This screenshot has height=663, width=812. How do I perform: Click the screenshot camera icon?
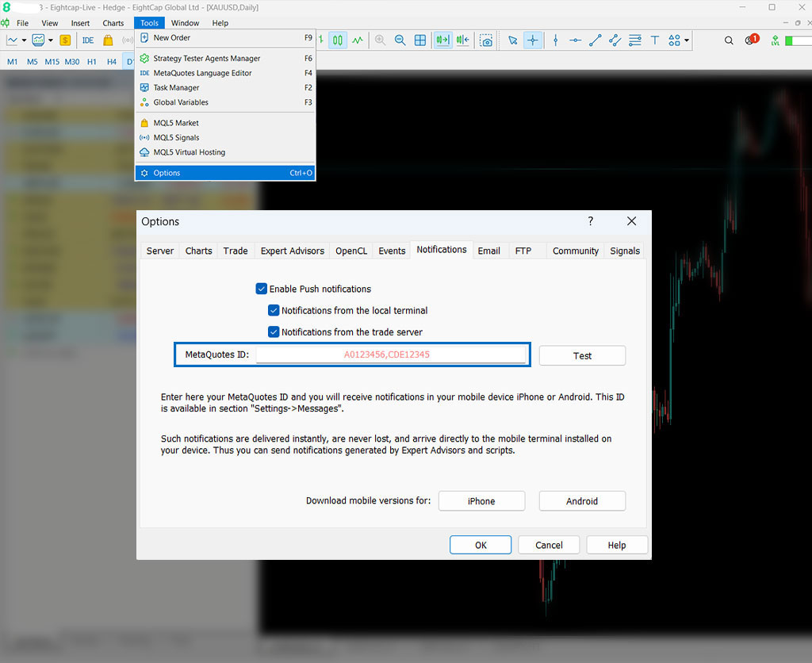tap(486, 40)
